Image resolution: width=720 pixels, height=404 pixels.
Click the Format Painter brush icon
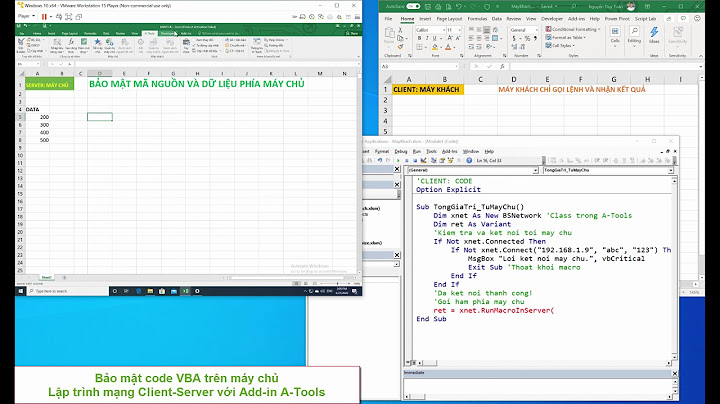coord(400,47)
